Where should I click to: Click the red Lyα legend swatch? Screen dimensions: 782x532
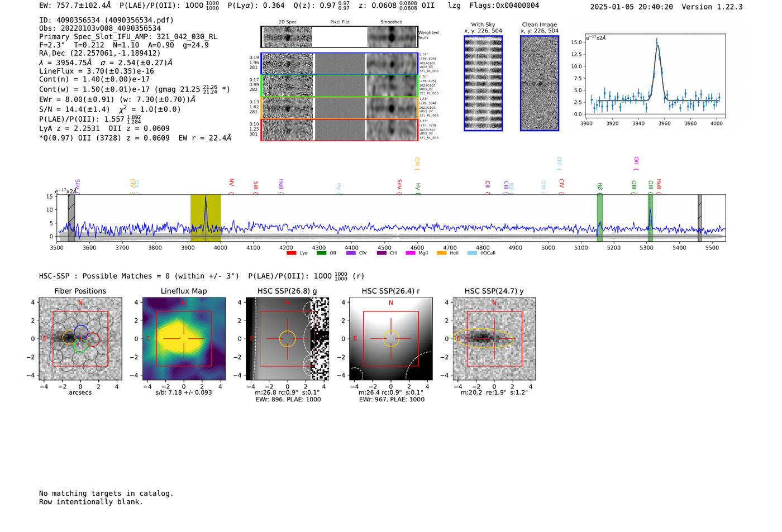pos(291,253)
